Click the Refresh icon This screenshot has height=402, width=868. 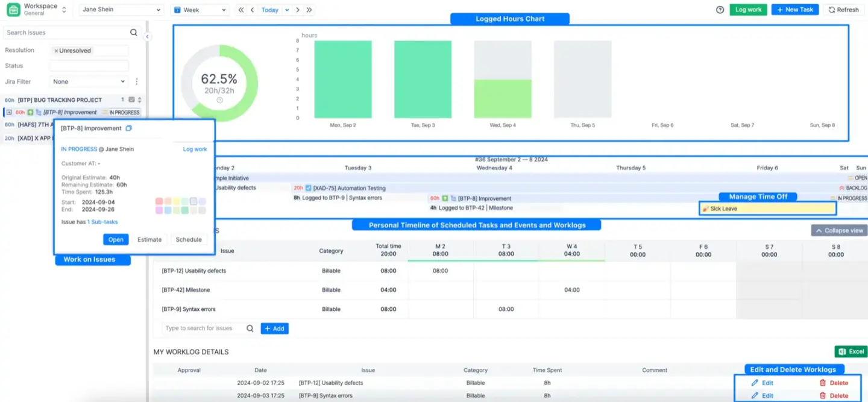pyautogui.click(x=831, y=9)
